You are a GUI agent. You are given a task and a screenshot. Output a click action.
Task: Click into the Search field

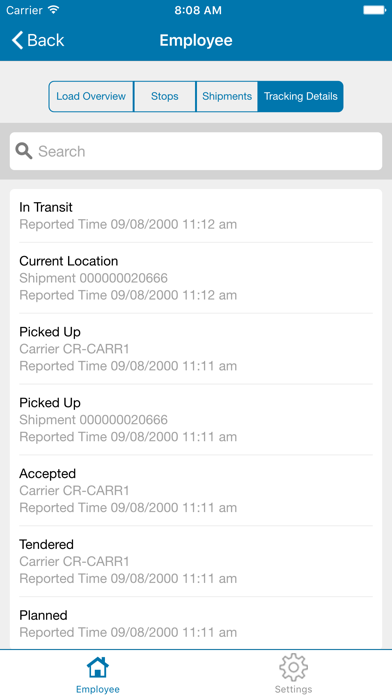click(x=196, y=151)
